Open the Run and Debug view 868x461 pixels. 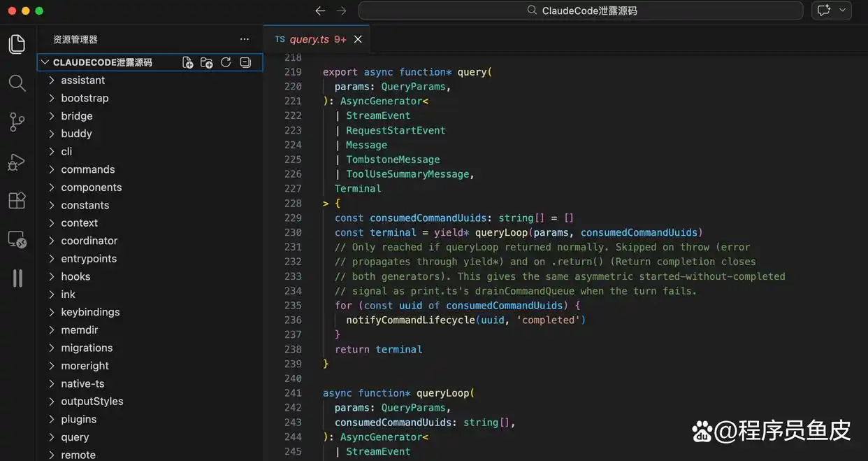(x=17, y=162)
